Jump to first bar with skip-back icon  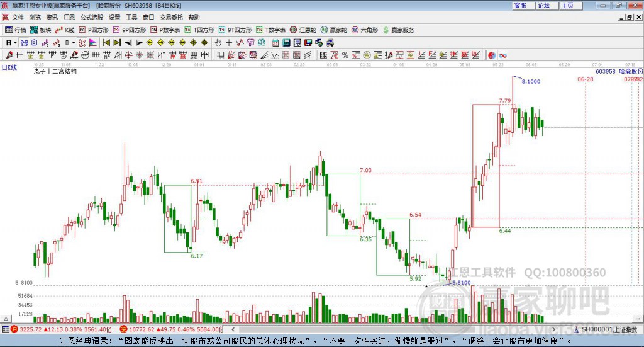(x=106, y=43)
